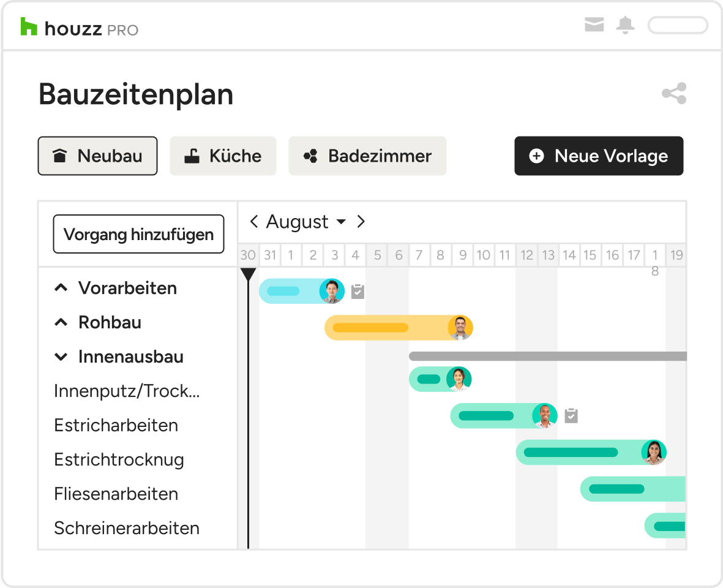Image resolution: width=723 pixels, height=588 pixels.
Task: Collapse the Innenausbau group
Action: [61, 357]
